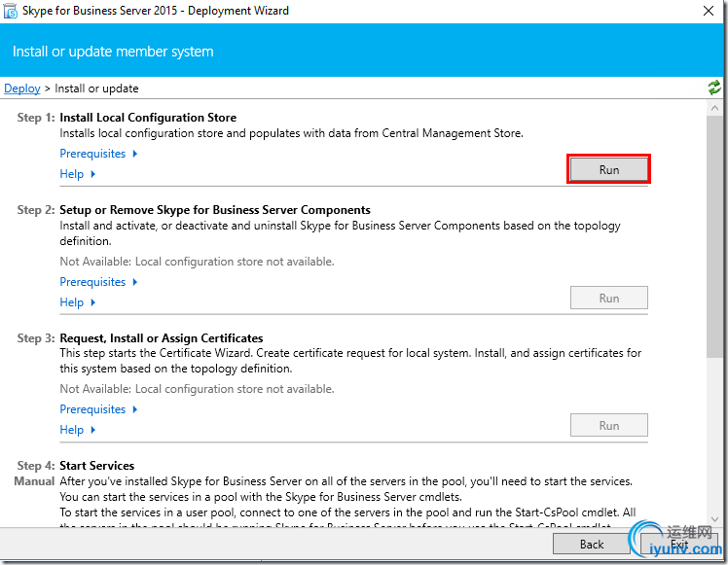
Task: Click the Deployment Wizard title bar icon
Action: [12, 11]
